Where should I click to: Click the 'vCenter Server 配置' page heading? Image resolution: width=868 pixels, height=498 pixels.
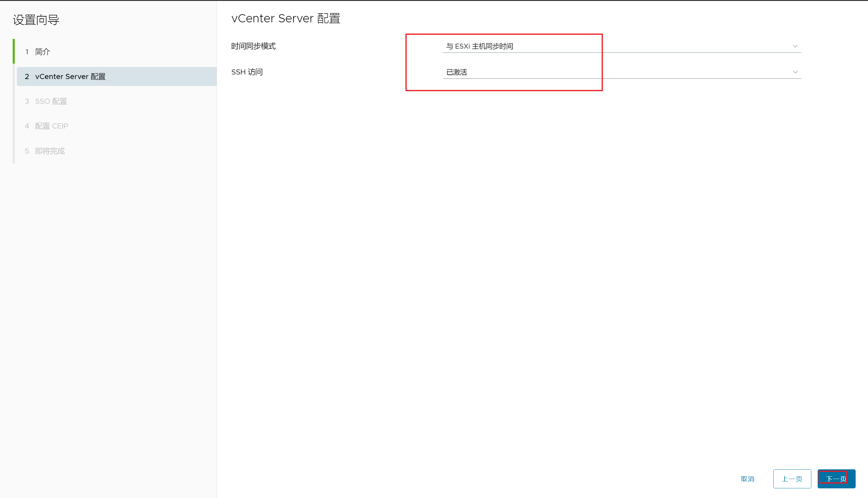point(286,18)
